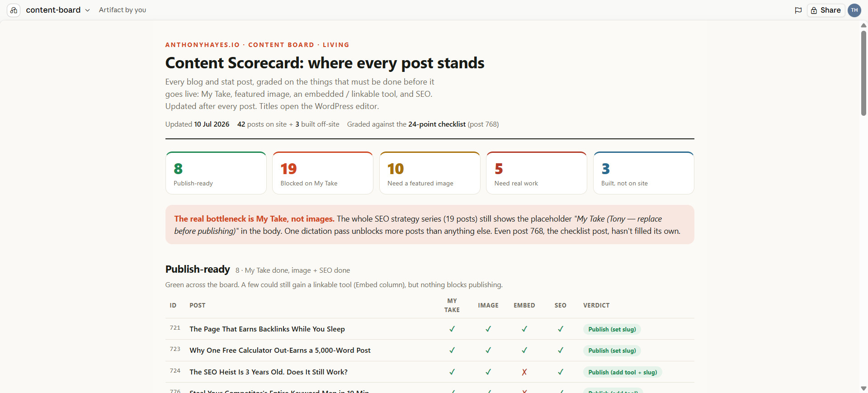Click the 'Artifact by you' label

(123, 10)
